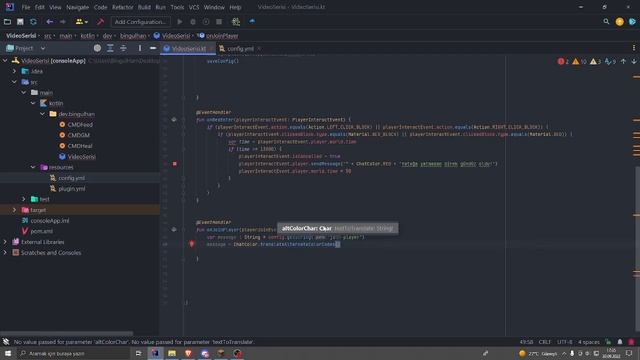Open Project panel options dots
This screenshot has height=360, width=640.
(140, 48)
